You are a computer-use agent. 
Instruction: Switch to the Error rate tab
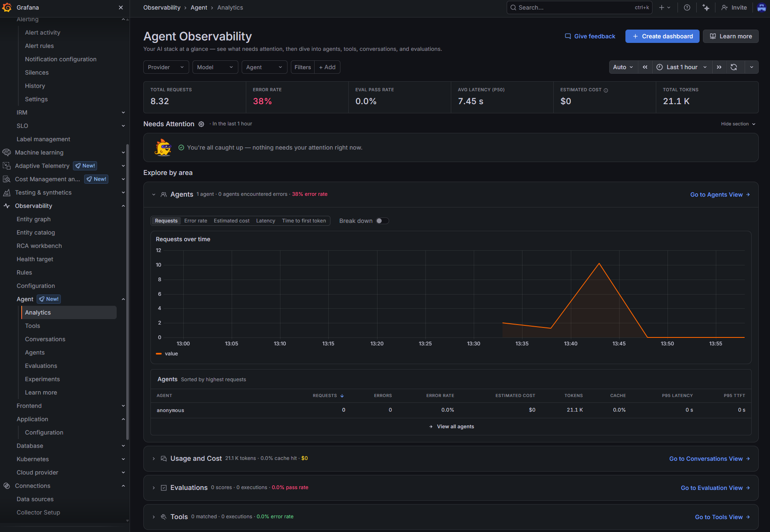[195, 221]
